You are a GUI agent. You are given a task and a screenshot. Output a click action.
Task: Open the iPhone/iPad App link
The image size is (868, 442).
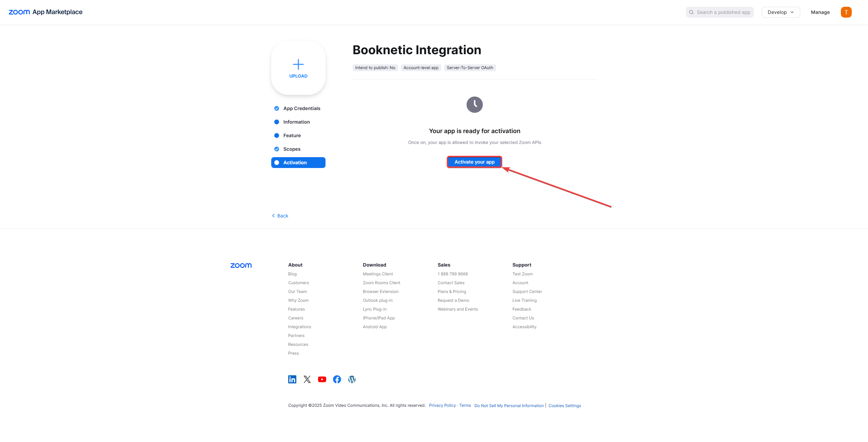pyautogui.click(x=379, y=318)
